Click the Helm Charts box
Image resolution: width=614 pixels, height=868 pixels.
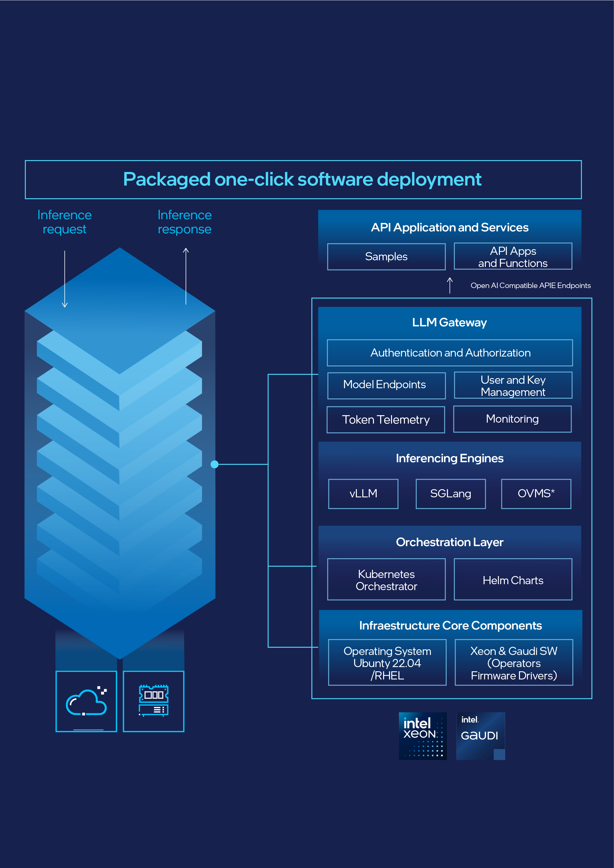513,579
